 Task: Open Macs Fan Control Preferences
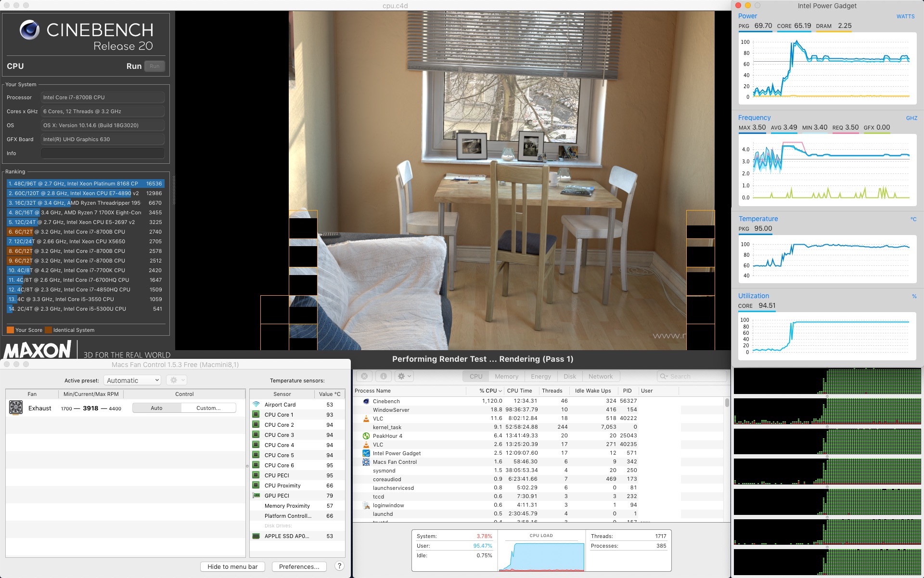(299, 566)
